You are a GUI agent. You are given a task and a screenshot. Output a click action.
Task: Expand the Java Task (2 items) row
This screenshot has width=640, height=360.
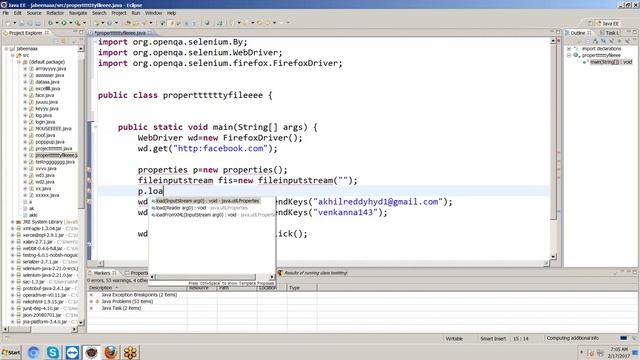point(91,308)
